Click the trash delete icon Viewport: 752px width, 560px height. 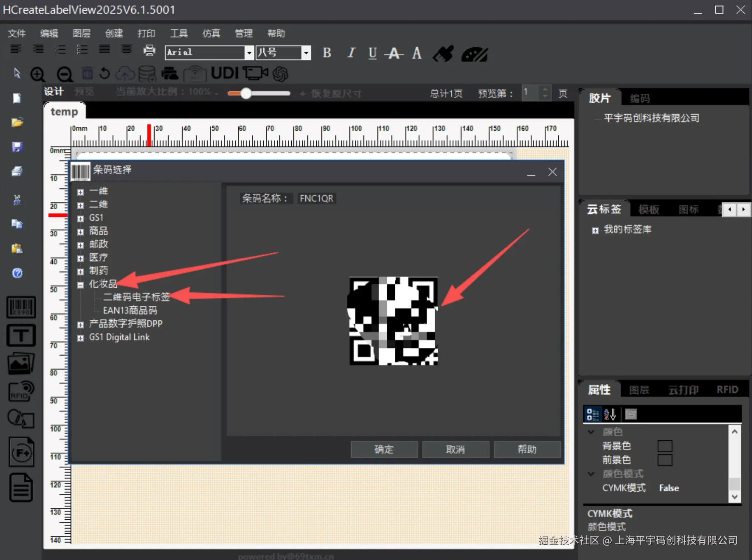[87, 73]
